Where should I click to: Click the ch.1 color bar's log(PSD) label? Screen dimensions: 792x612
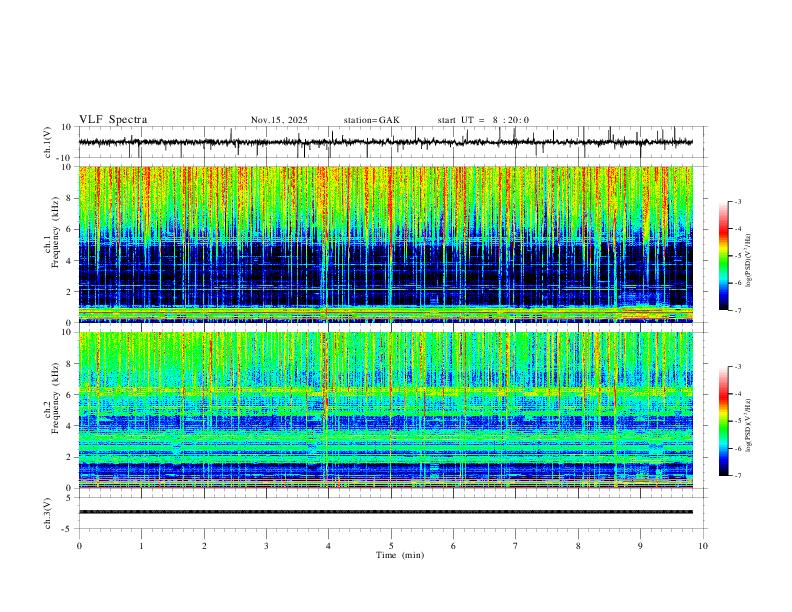click(749, 261)
